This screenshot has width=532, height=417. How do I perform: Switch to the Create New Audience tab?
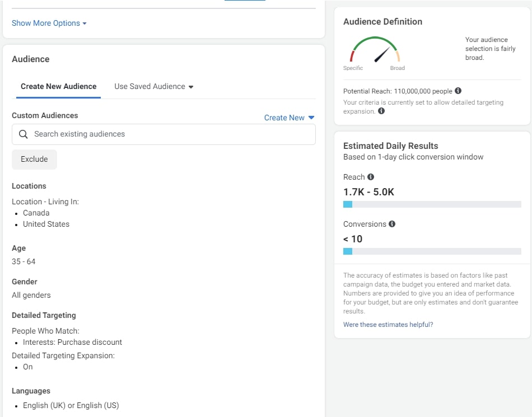(58, 87)
